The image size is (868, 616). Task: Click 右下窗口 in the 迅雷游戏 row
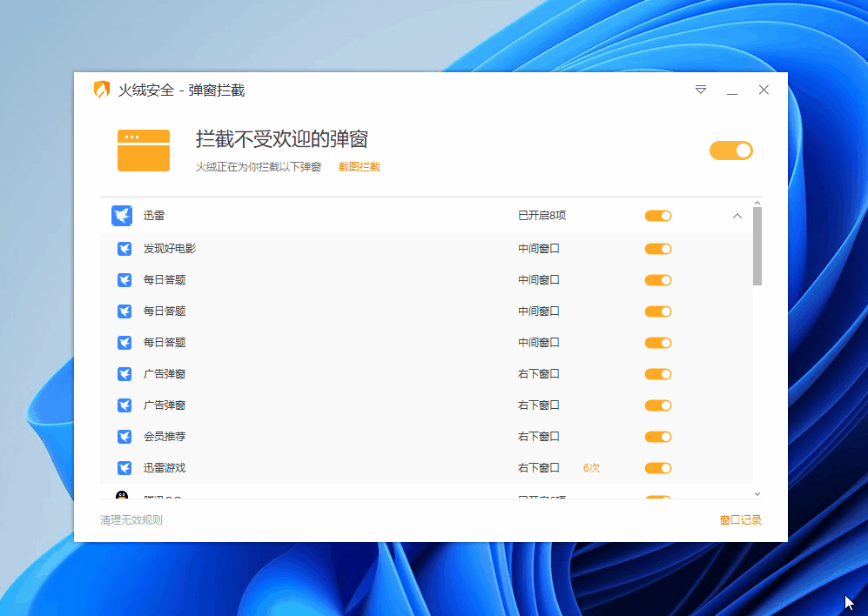pos(539,468)
